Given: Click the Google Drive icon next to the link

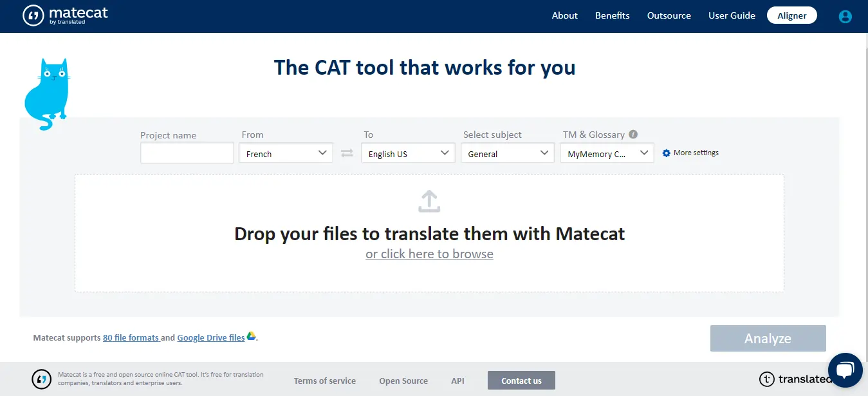Looking at the screenshot, I should click(251, 337).
